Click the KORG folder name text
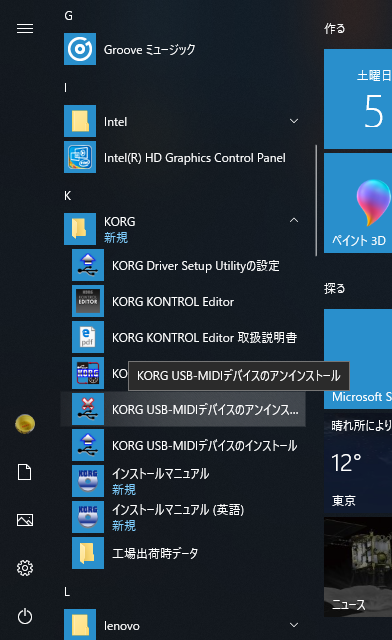Viewport: 392px width, 640px height. click(x=119, y=222)
